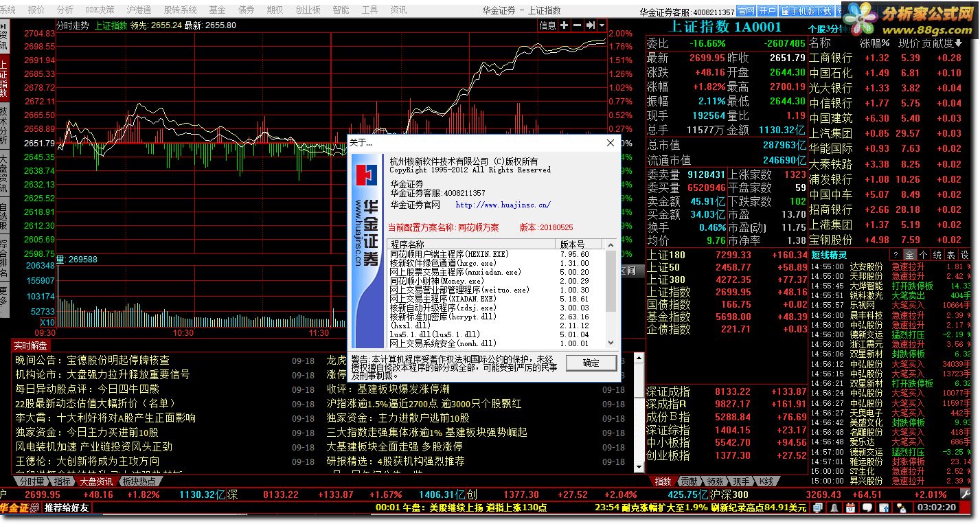Screen dimensions: 980x524
Task: Select the 表 filter in 短线精灵 panel
Action: (951, 255)
